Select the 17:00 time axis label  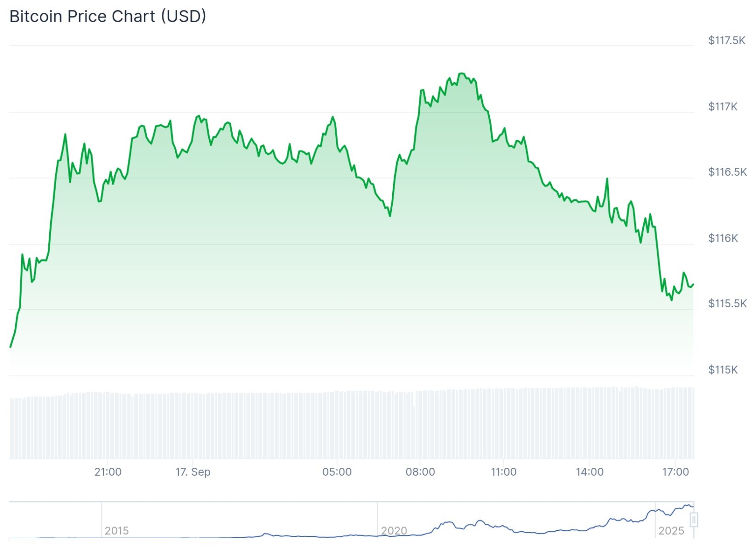(x=675, y=472)
